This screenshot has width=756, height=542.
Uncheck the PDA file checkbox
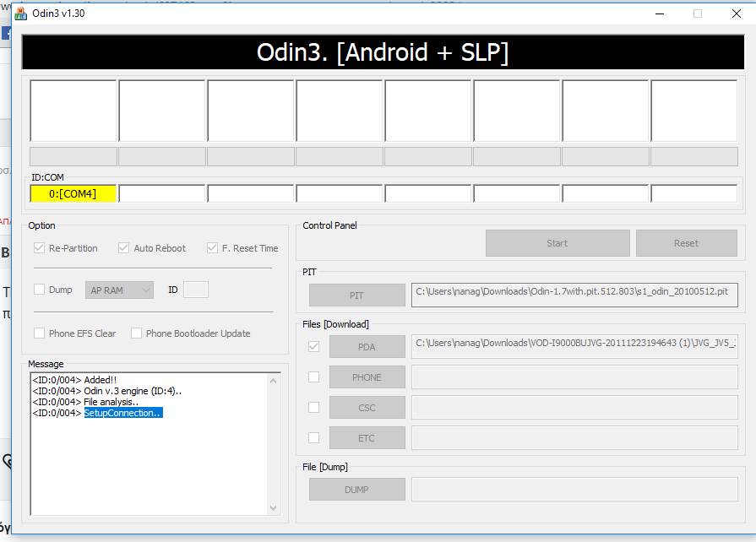coord(314,346)
